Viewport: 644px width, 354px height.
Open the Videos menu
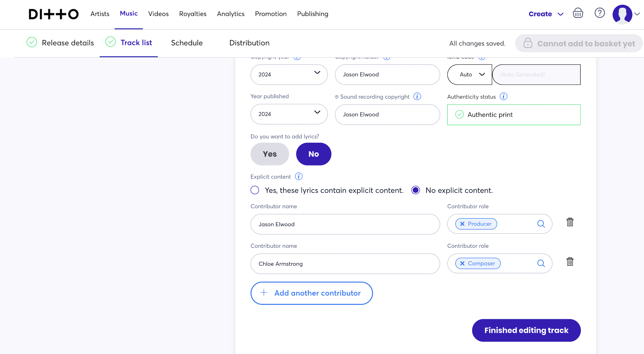click(159, 14)
